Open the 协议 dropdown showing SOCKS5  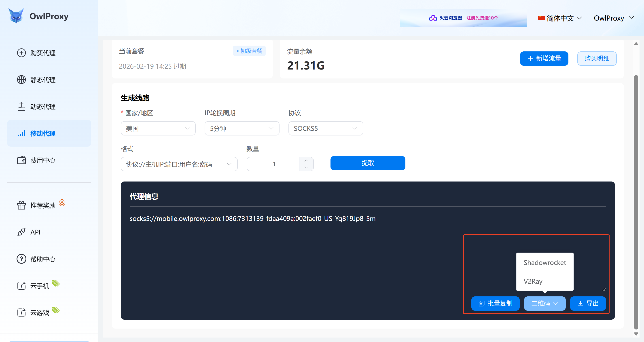click(x=326, y=129)
